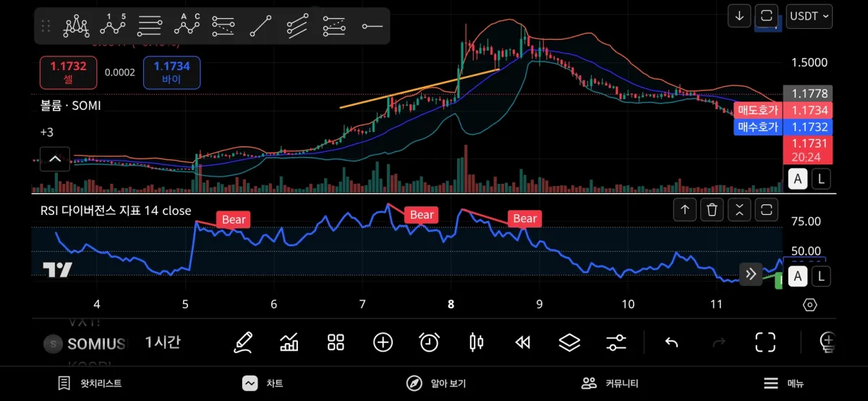Screen dimensions: 868x401
Task: Select the Head and Shoulders pattern tool
Action: (76, 27)
